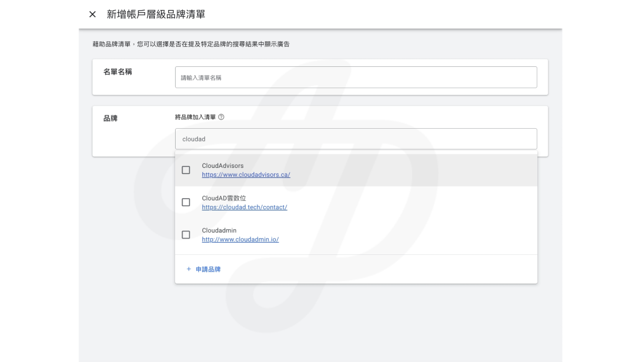This screenshot has width=644, height=362.
Task: Click the 將品牌加入清單 label text
Action: click(x=195, y=117)
